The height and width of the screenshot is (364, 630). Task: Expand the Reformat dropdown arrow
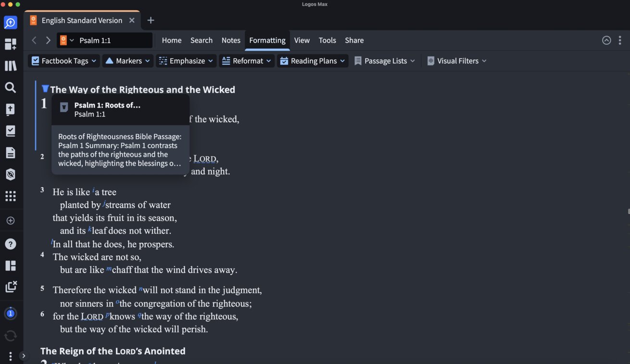(268, 61)
